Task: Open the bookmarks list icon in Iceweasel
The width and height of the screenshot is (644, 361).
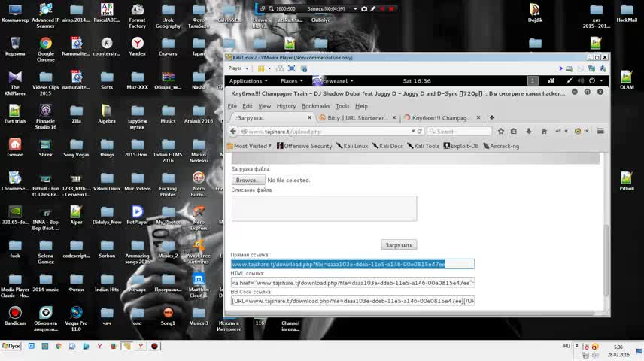Action: tap(514, 131)
